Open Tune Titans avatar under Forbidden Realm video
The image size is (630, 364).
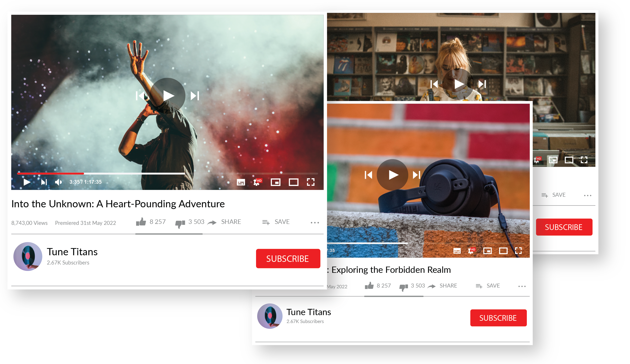tap(270, 316)
